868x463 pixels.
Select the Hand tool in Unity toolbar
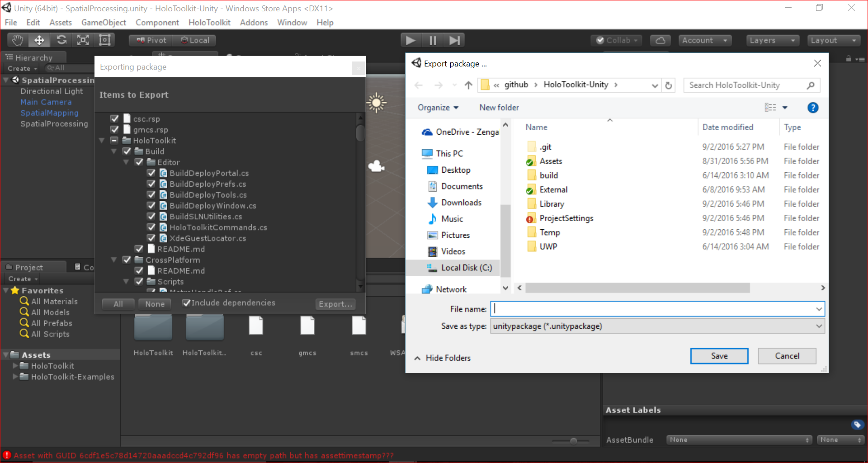18,40
